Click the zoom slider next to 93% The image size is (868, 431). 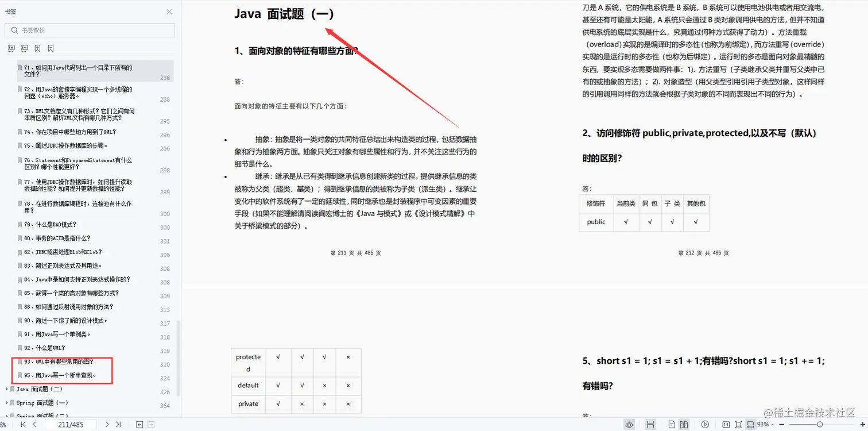[x=821, y=424]
